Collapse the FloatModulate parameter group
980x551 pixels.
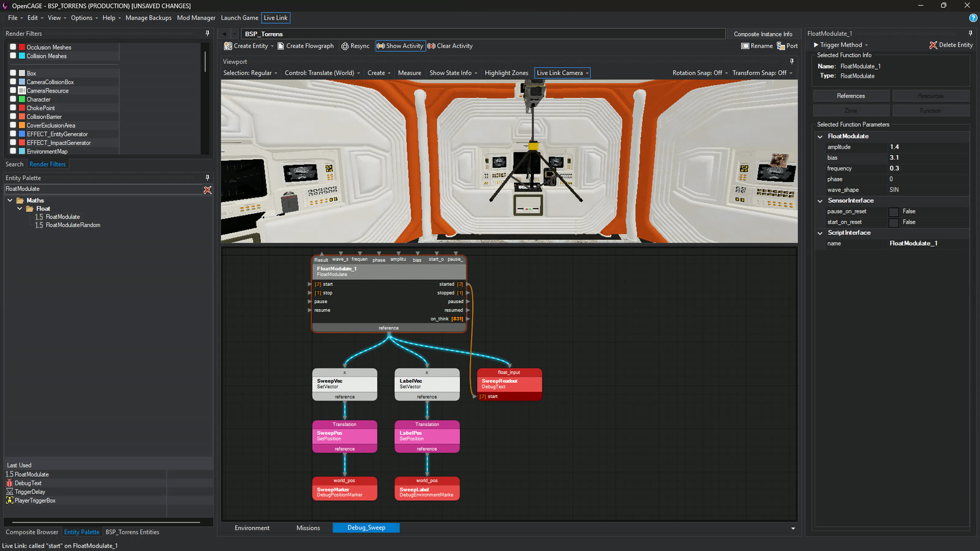point(820,137)
